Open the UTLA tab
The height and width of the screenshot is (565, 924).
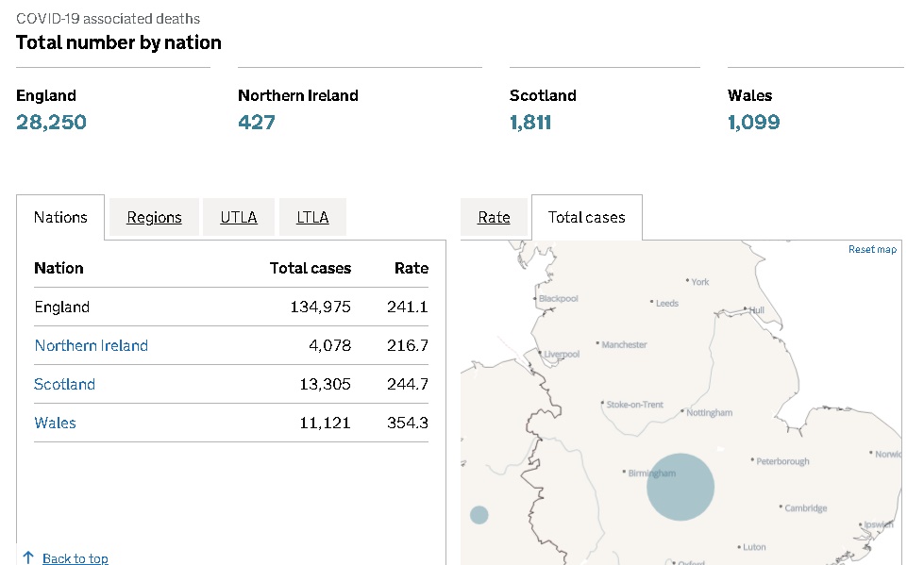(239, 217)
